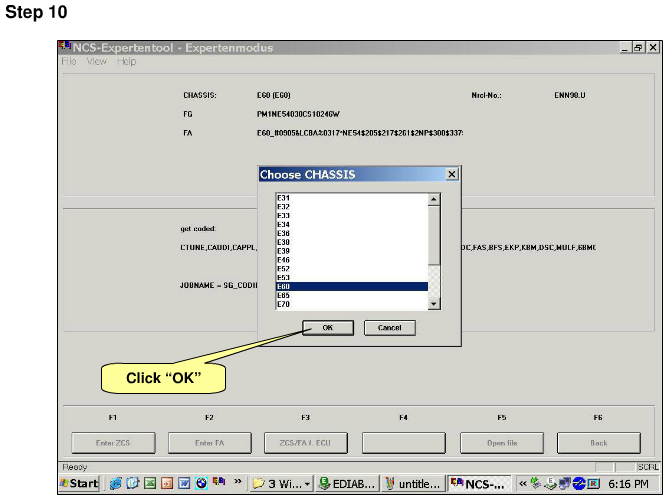Click the F5 Open file button

502,443
